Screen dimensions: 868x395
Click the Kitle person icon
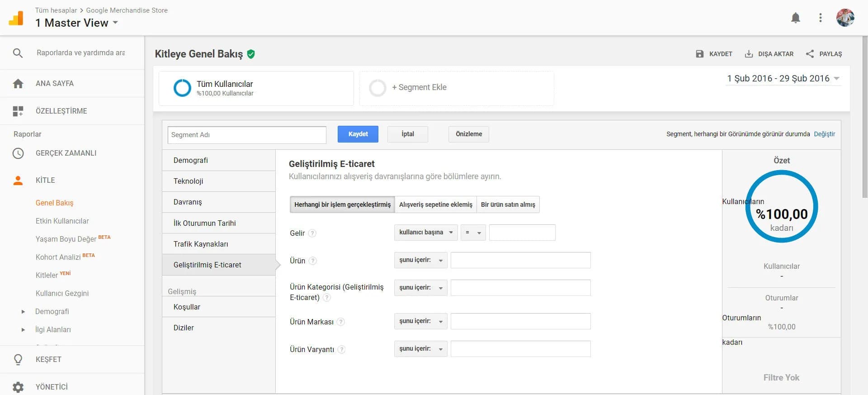pyautogui.click(x=18, y=181)
